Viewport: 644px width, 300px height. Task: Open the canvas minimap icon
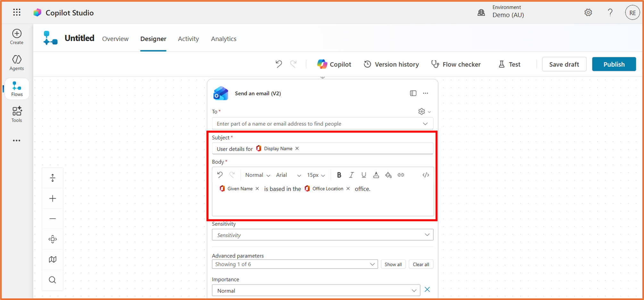click(53, 259)
